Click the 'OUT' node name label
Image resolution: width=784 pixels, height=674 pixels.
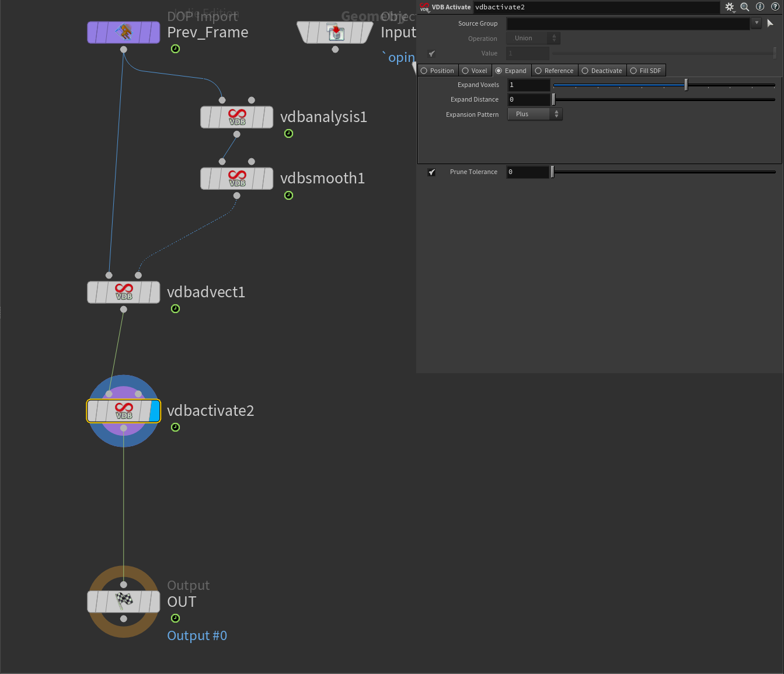(182, 602)
